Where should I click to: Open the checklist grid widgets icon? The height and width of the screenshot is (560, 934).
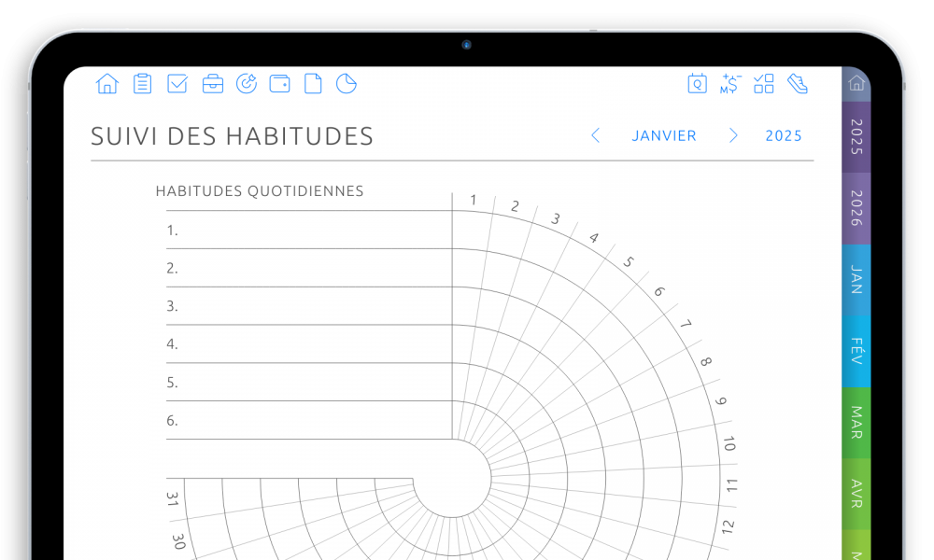tap(764, 84)
